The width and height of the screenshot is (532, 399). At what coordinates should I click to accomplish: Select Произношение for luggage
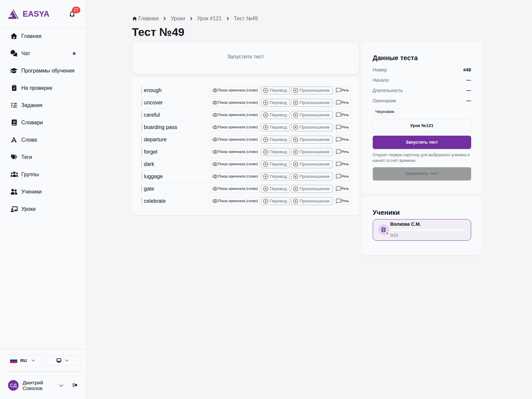312,177
